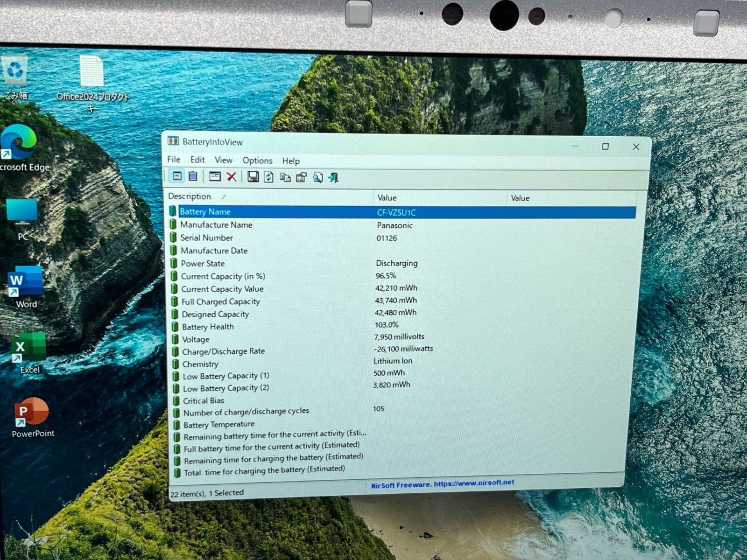747x560 pixels.
Task: Open the NirSoft Freeware website link
Action: 443,484
